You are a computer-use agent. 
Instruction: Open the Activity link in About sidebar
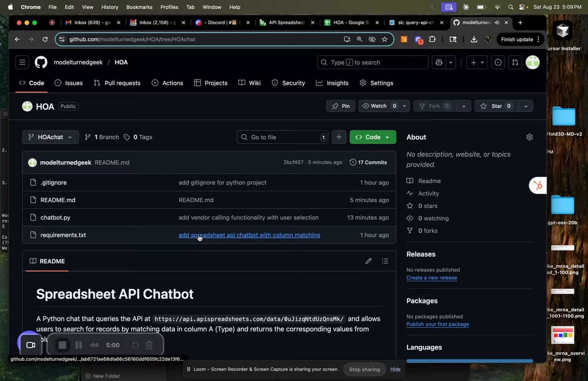coord(423,194)
